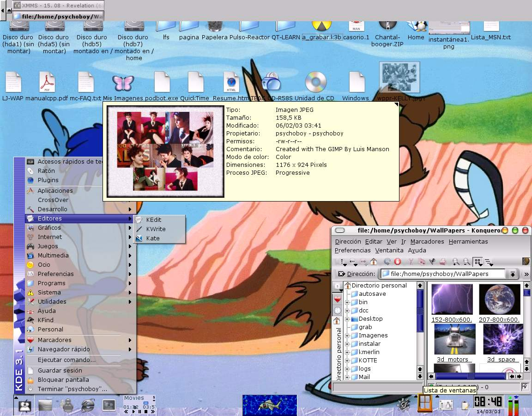This screenshot has width=532, height=416.
Task: Toggle the link-view checkbox in Konqueror status bar
Action: (525, 386)
